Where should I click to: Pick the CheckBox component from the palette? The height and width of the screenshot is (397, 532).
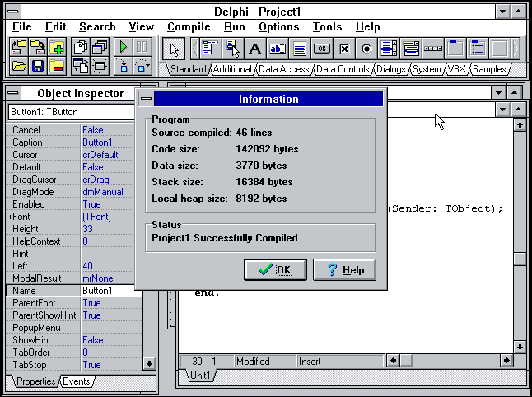[x=344, y=49]
